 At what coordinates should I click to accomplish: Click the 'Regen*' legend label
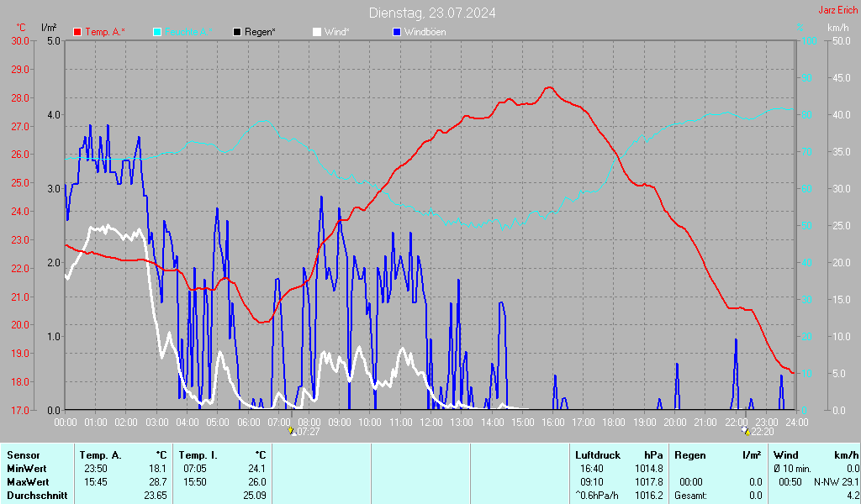click(x=260, y=33)
